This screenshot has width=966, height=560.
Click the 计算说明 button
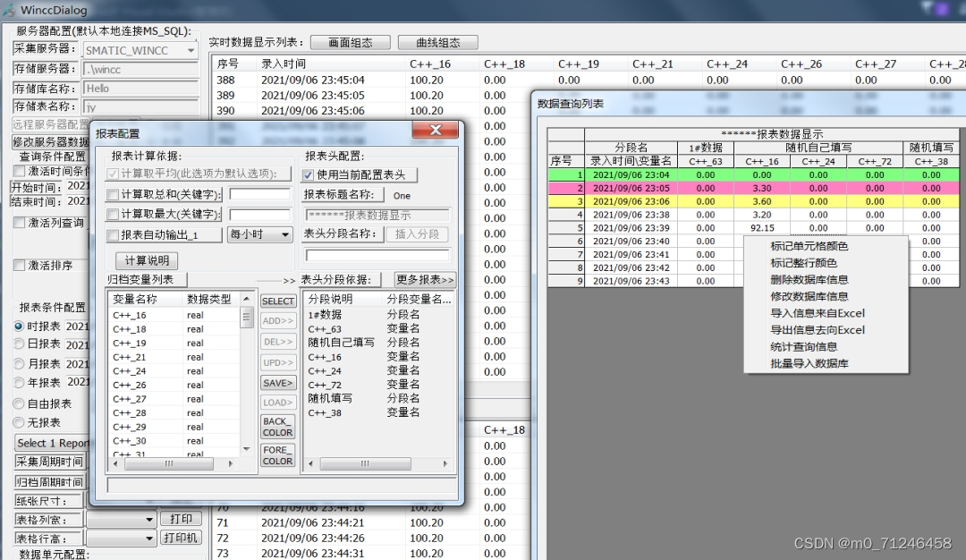point(147,260)
